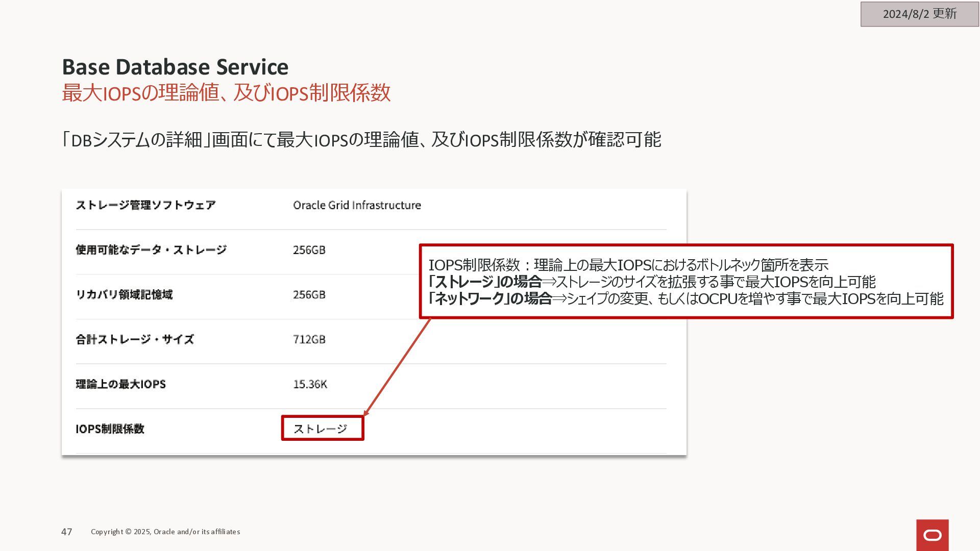
Task: Click the 256GB value for リカバリ領域記憶域
Action: (309, 295)
